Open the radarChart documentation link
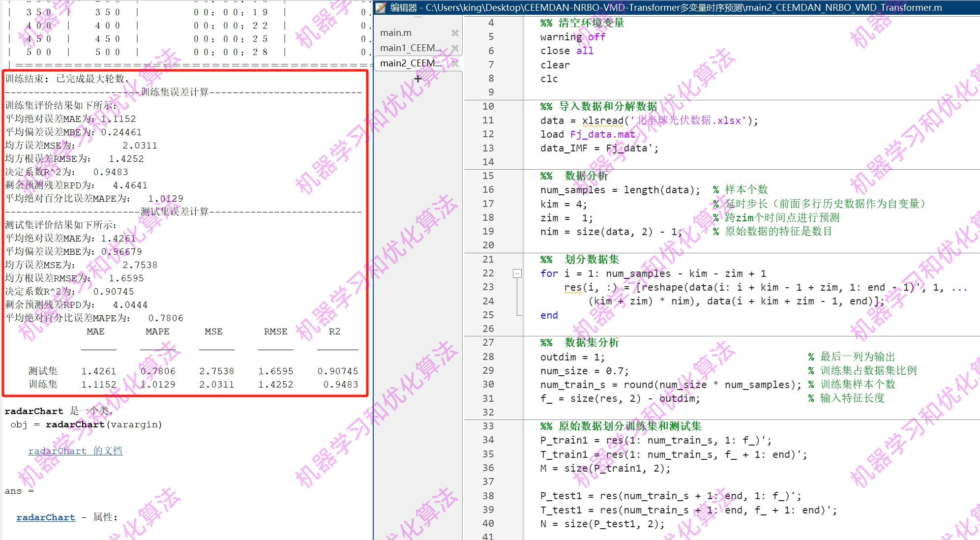 75,451
